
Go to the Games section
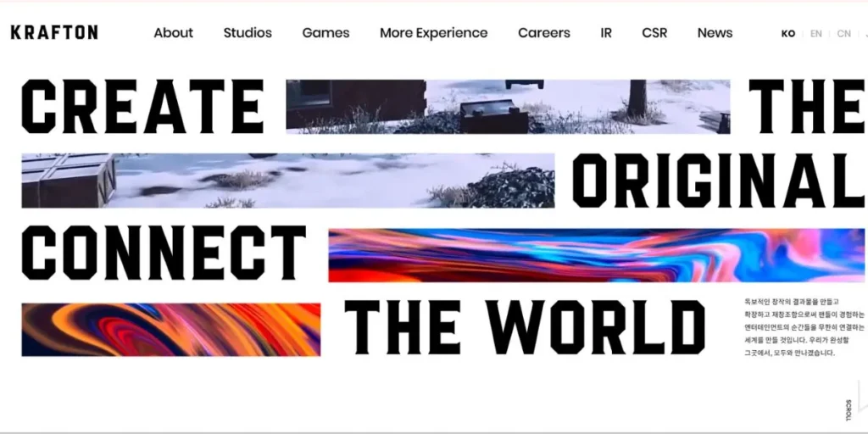[325, 33]
